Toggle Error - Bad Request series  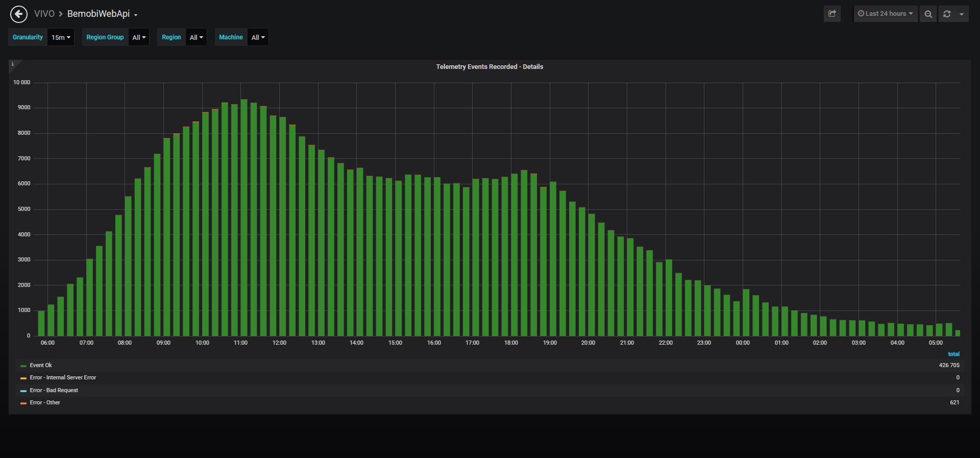coord(54,390)
